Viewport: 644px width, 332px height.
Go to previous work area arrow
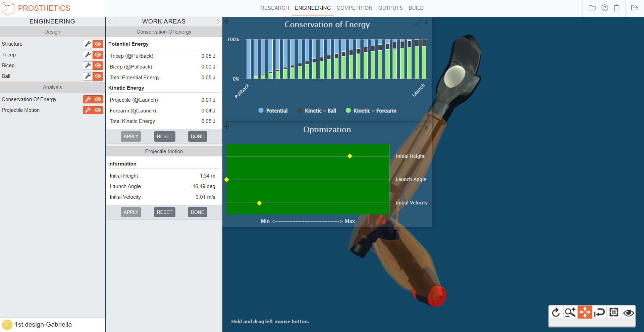tap(110, 21)
